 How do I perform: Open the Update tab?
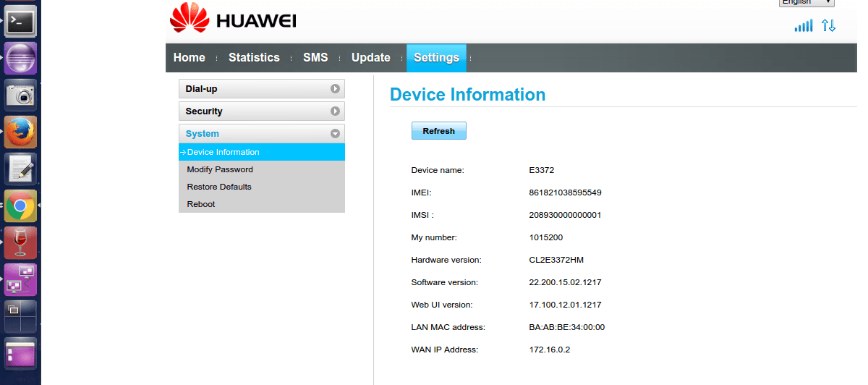tap(371, 58)
